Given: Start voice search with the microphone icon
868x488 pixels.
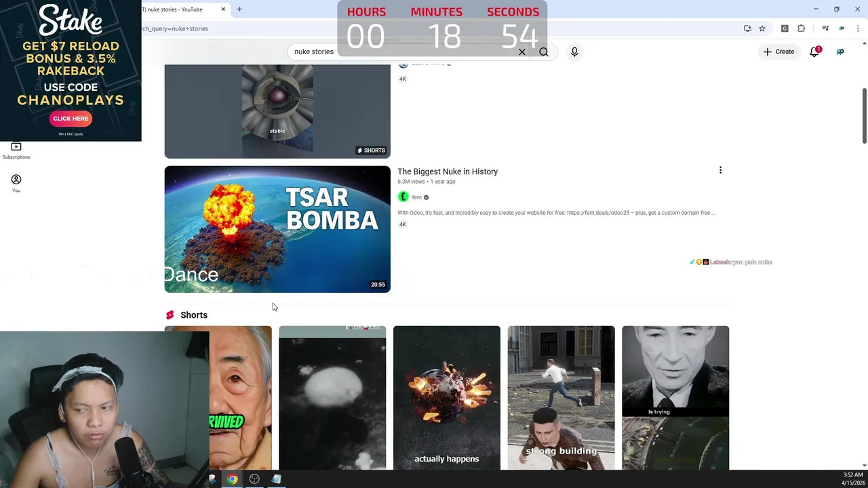Looking at the screenshot, I should coord(574,52).
